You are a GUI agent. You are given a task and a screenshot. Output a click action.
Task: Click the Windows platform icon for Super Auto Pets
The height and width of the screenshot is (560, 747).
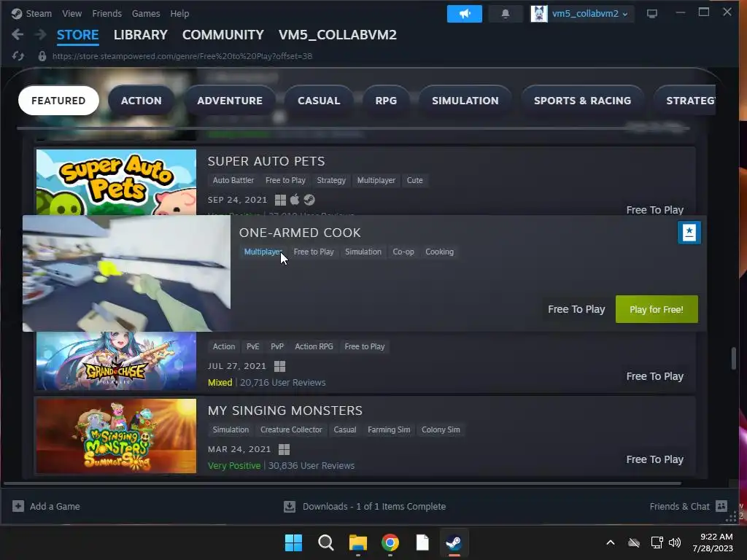click(x=281, y=200)
